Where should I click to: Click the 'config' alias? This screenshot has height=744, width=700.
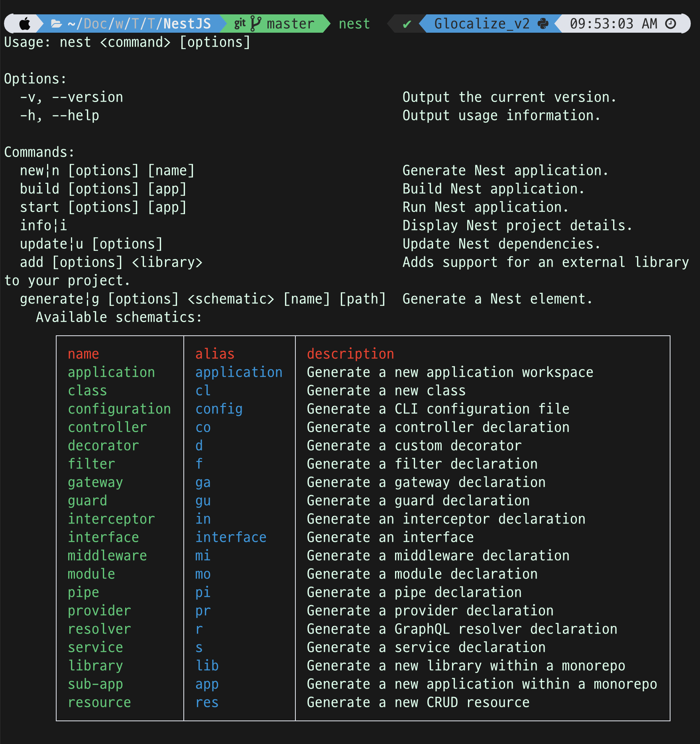point(219,409)
